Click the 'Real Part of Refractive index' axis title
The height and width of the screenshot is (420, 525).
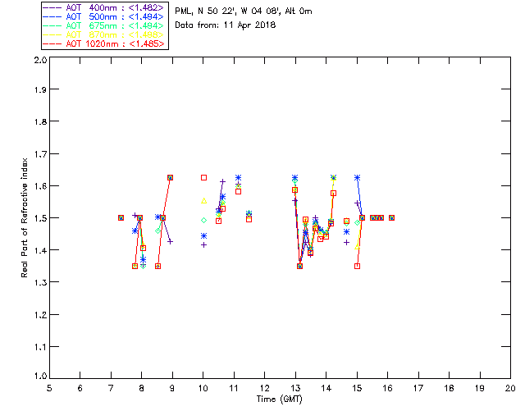(24, 218)
